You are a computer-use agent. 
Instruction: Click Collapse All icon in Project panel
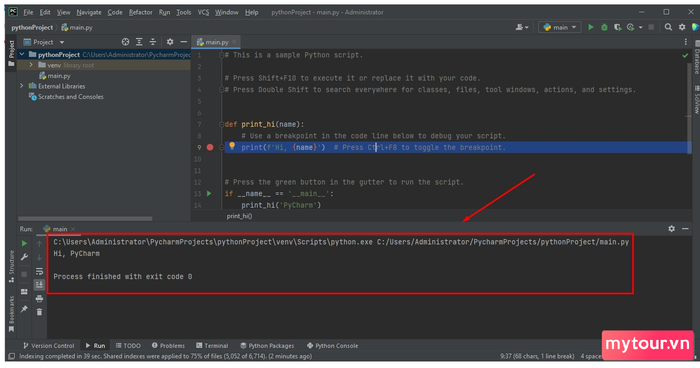coord(153,42)
